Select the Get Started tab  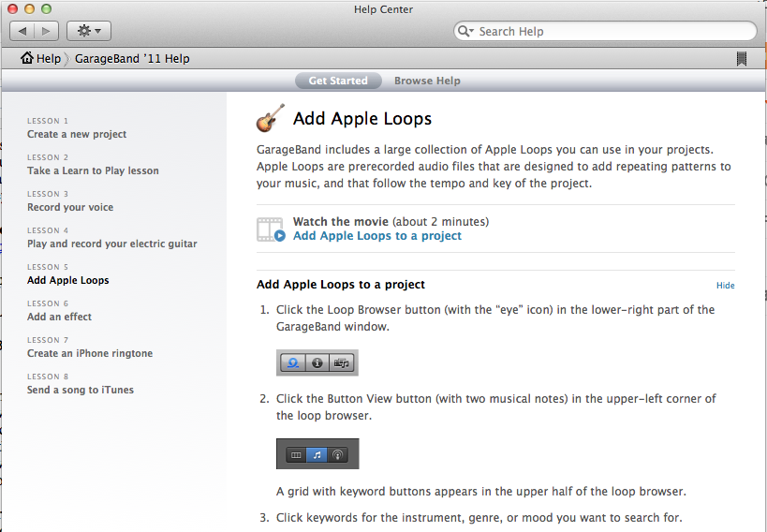pos(338,81)
